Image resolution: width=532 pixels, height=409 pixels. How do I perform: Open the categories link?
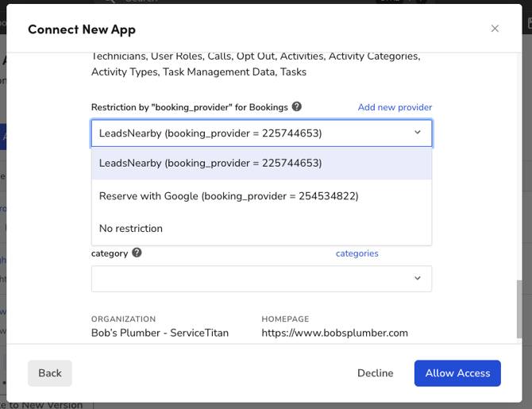[x=357, y=253]
